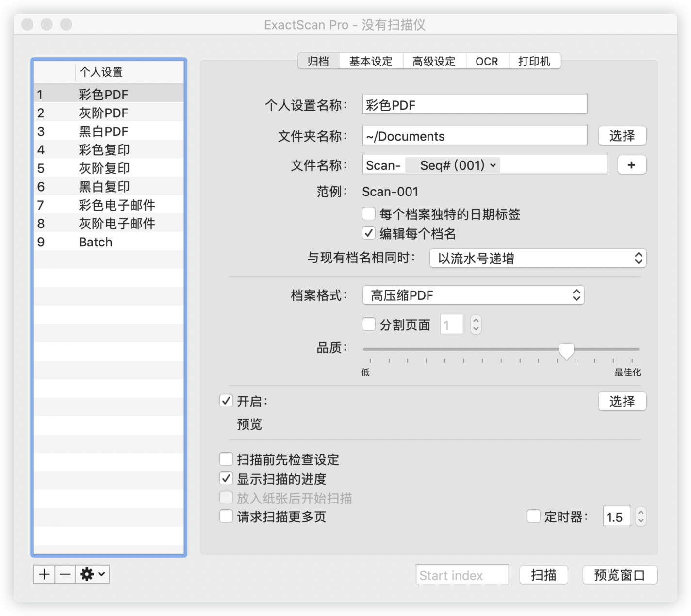Open the 打印机 tab
The image size is (691, 616).
coord(535,61)
